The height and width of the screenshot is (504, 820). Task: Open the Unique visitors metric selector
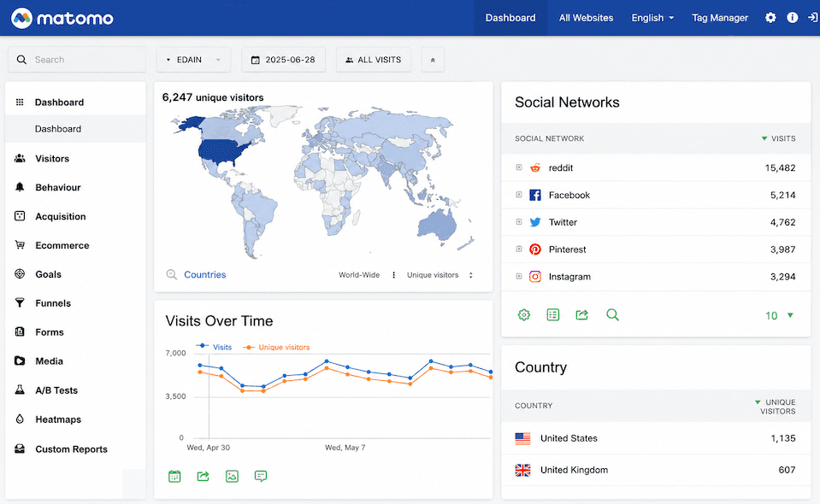(x=439, y=275)
